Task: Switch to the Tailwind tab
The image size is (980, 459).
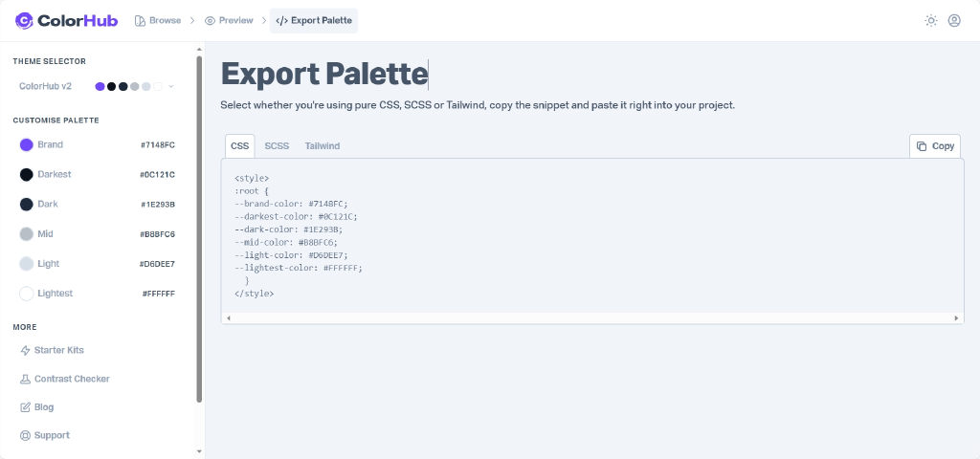Action: point(323,146)
